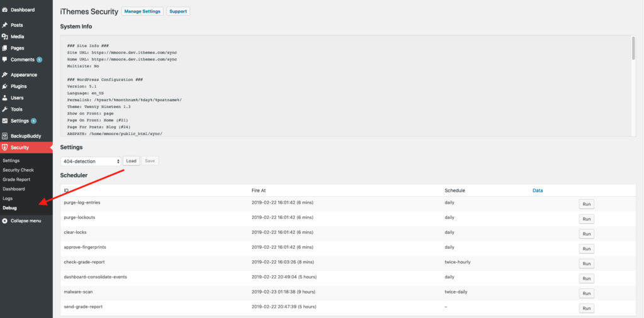The width and height of the screenshot is (644, 318).
Task: Click the Settings sliders icon in sidebar
Action: [x=5, y=121]
